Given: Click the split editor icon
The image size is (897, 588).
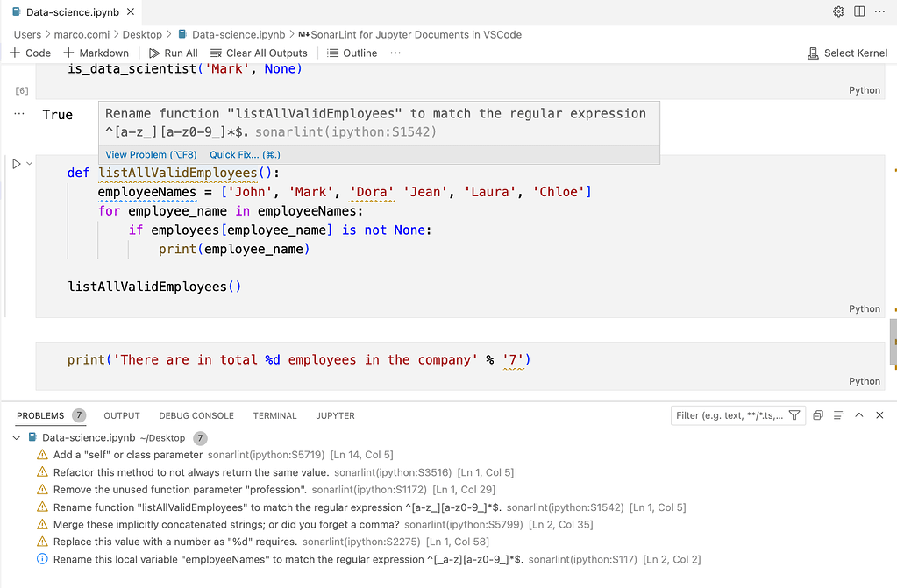Looking at the screenshot, I should [x=859, y=11].
